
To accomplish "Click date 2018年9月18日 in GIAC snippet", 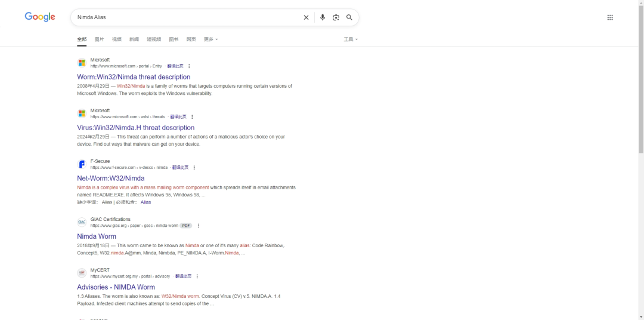I will 93,246.
